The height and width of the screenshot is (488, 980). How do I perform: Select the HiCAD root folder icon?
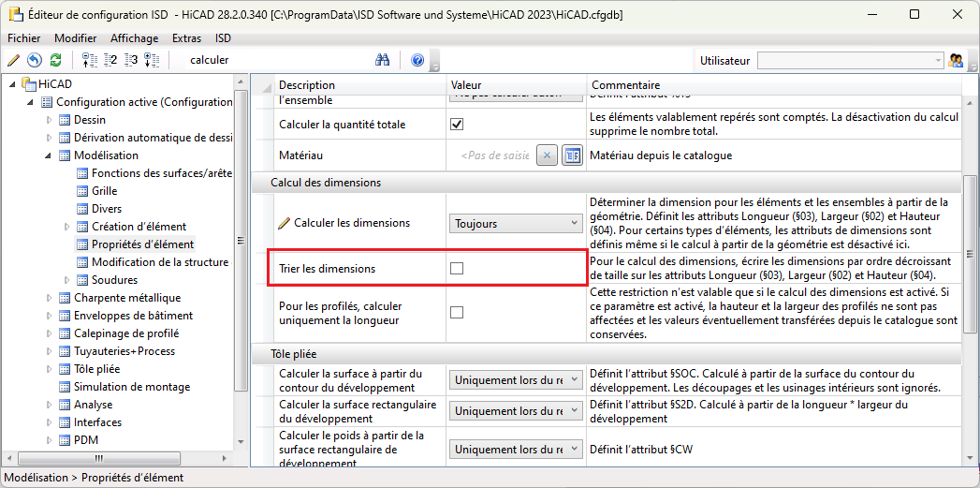(x=29, y=84)
